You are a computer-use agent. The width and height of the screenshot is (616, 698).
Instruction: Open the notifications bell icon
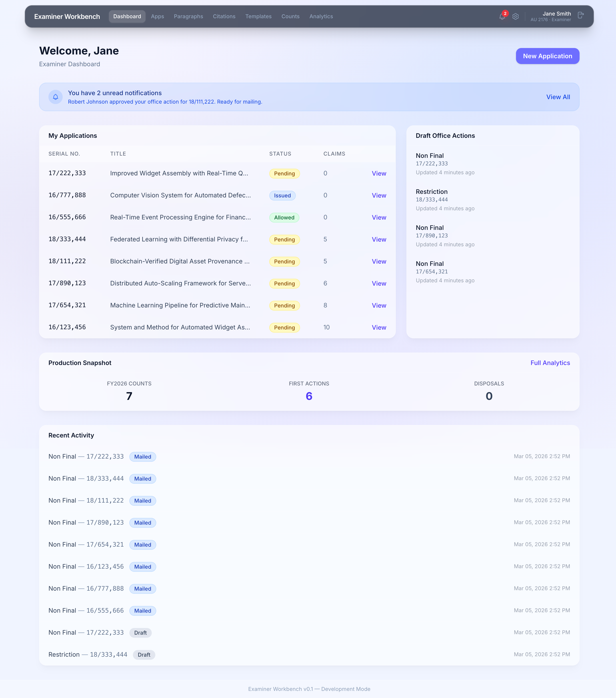coord(502,16)
